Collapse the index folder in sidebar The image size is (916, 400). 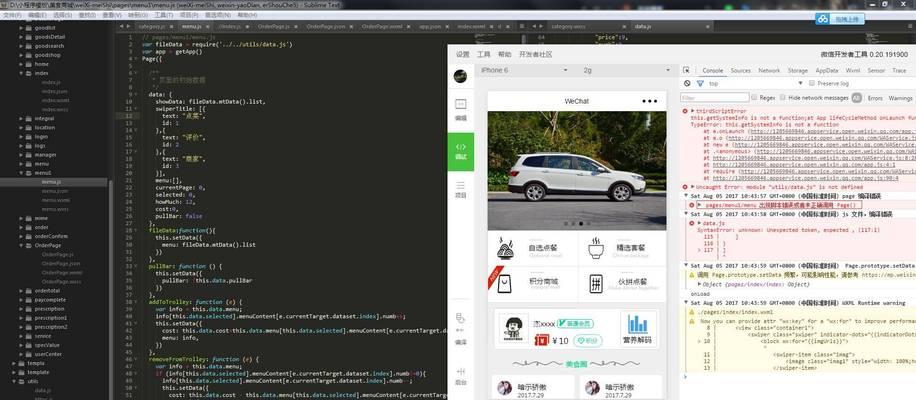pos(22,73)
